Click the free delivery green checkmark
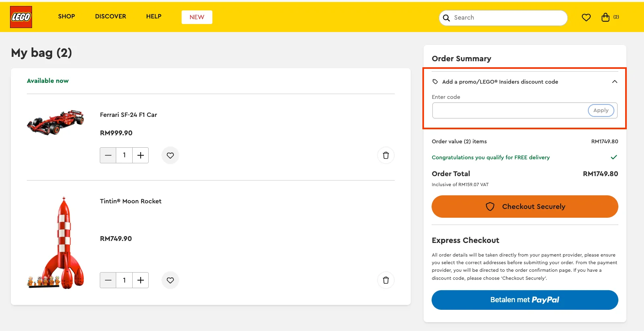The width and height of the screenshot is (644, 331). click(614, 157)
